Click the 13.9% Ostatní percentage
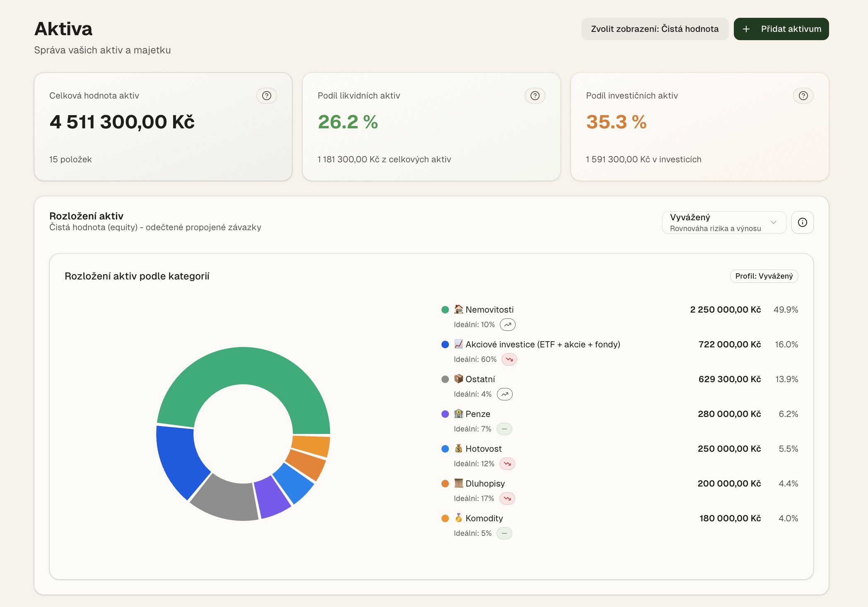 [786, 379]
